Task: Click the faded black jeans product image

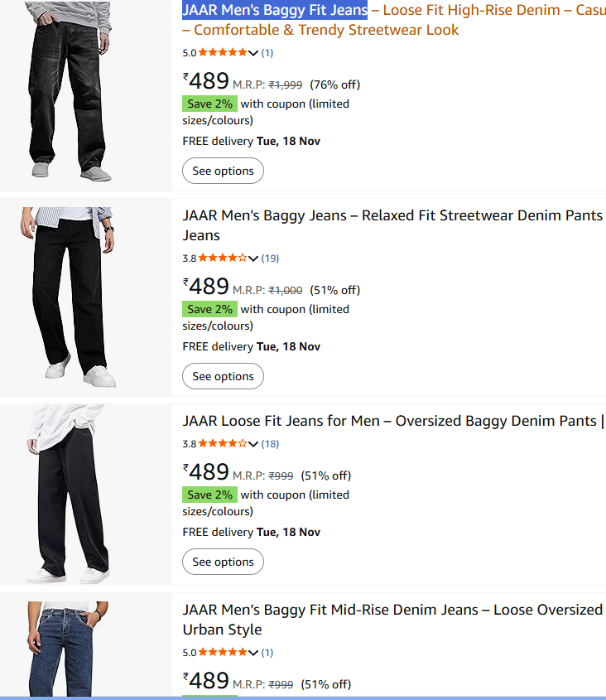Action: 68,91
